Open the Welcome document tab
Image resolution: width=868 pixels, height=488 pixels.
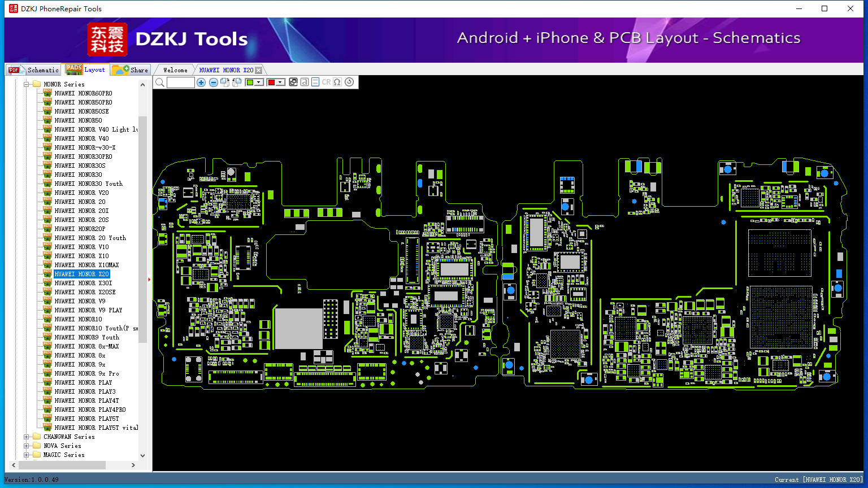point(175,70)
